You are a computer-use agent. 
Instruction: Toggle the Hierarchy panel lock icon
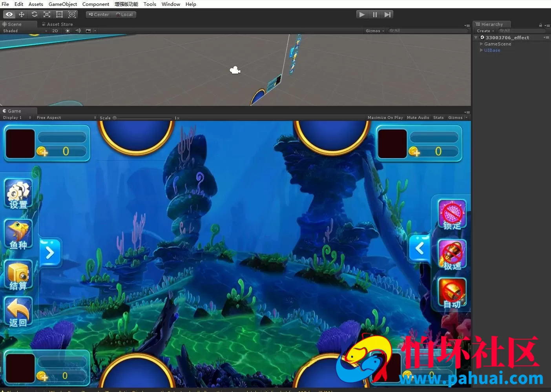click(540, 25)
